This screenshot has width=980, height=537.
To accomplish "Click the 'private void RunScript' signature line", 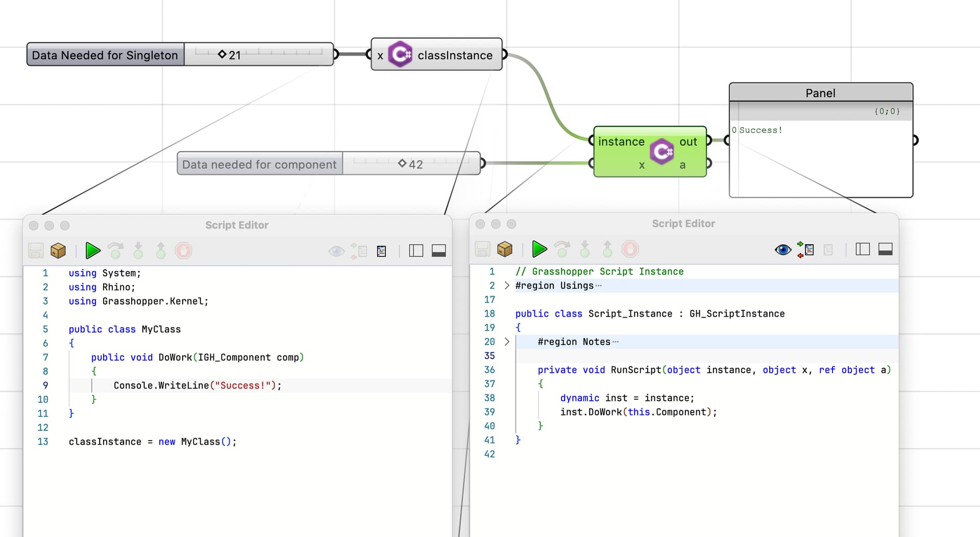I will tap(714, 370).
